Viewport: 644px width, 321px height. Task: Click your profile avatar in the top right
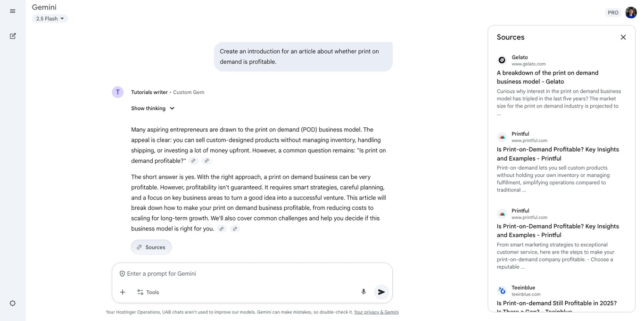pyautogui.click(x=631, y=12)
